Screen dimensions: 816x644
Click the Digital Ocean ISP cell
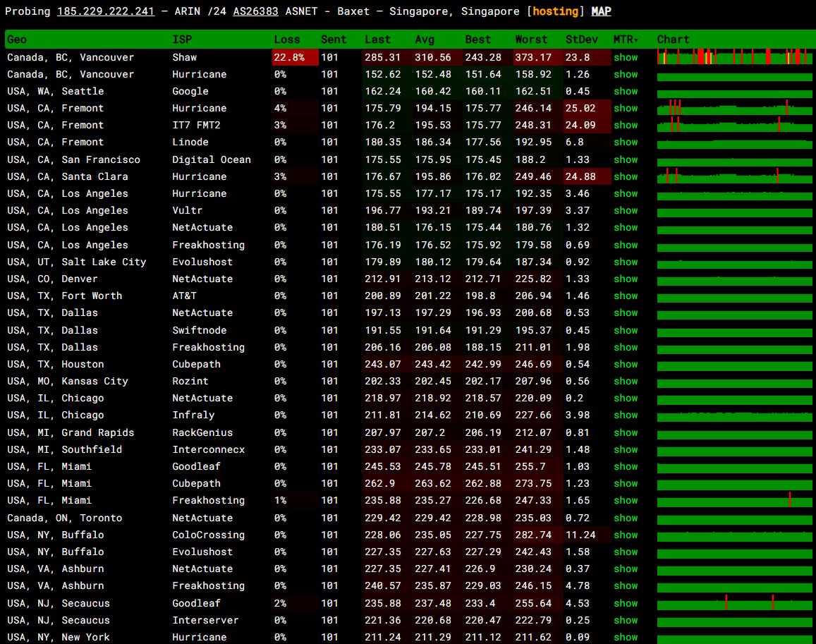(x=212, y=160)
